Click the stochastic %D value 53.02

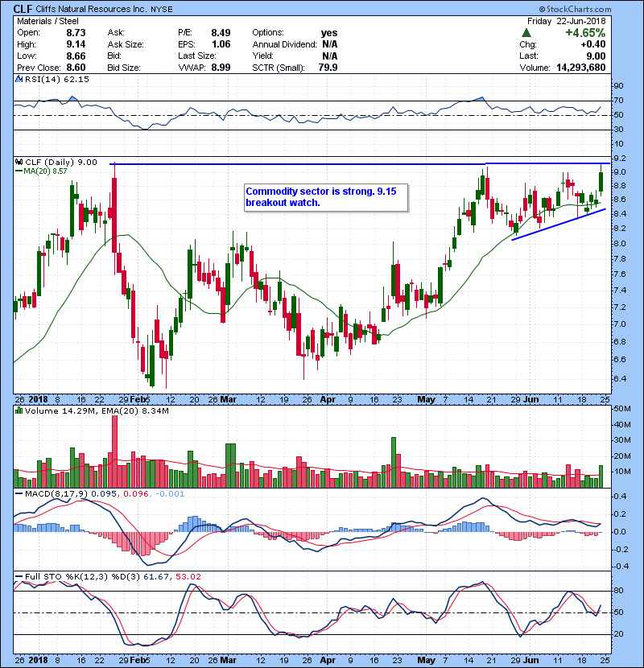(x=188, y=576)
